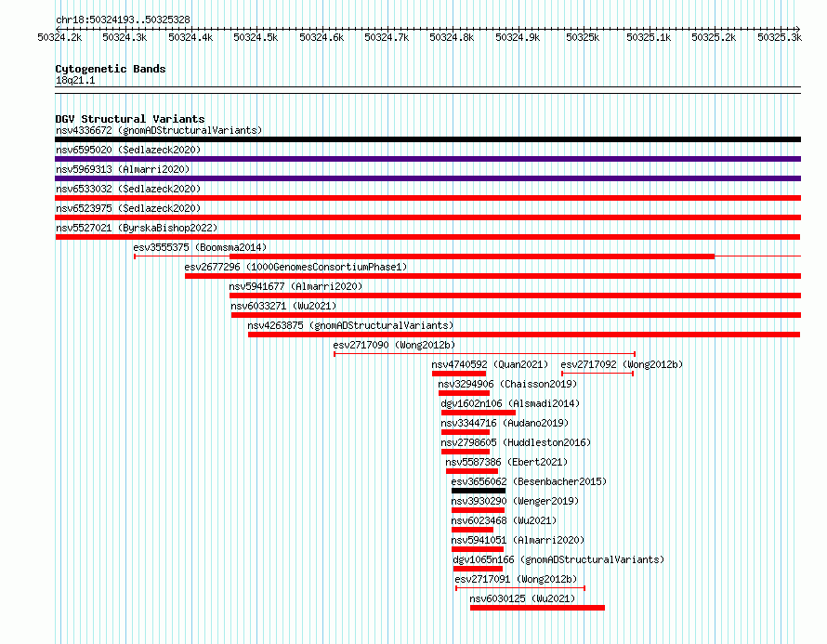Image resolution: width=827 pixels, height=644 pixels.
Task: Click the DGV Structural Variants track title
Action: pyautogui.click(x=130, y=119)
